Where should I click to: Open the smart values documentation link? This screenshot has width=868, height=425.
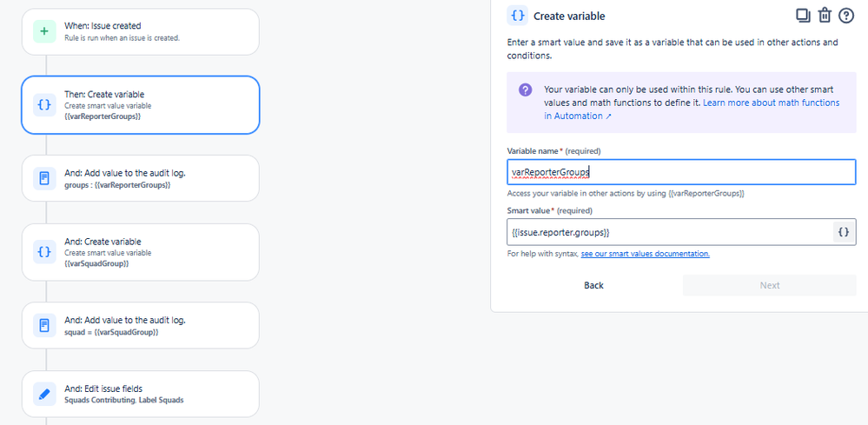645,254
